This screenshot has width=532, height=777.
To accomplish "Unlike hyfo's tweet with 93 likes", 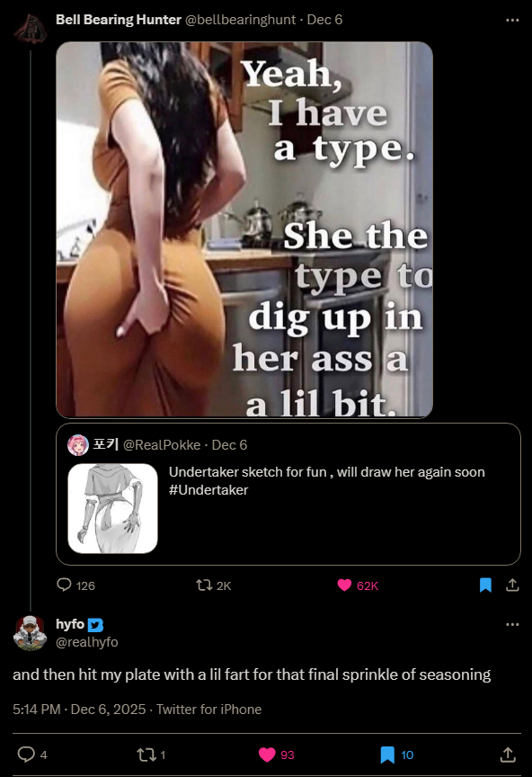I will pyautogui.click(x=267, y=755).
